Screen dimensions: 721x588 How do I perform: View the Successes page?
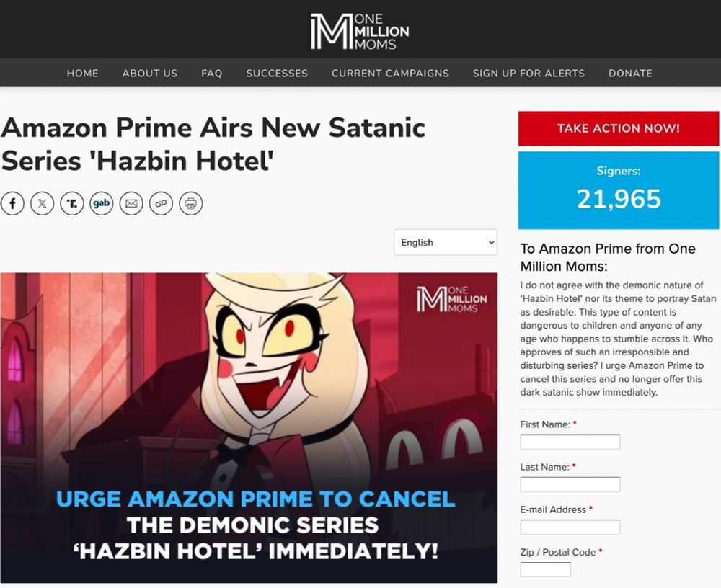coord(277,73)
